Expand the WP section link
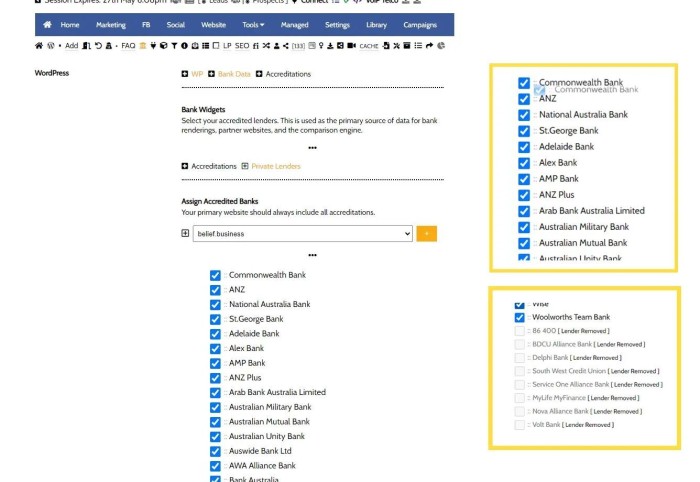Image resolution: width=700 pixels, height=482 pixels. point(197,74)
